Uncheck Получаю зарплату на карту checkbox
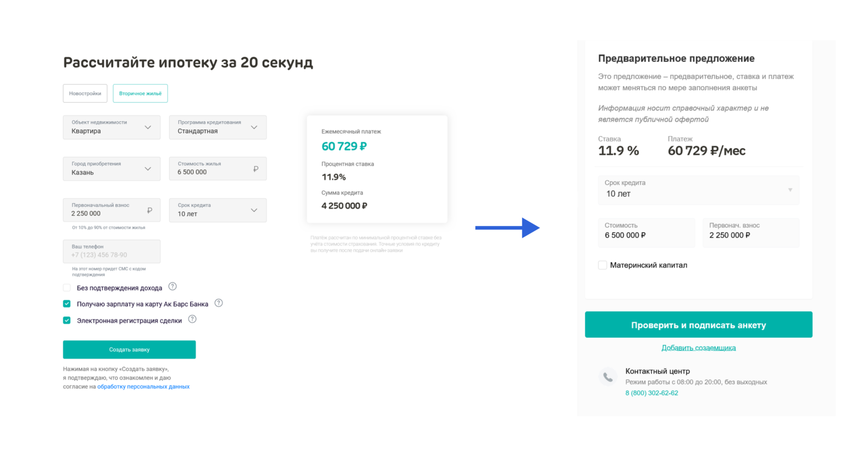The image size is (868, 460). coord(67,304)
